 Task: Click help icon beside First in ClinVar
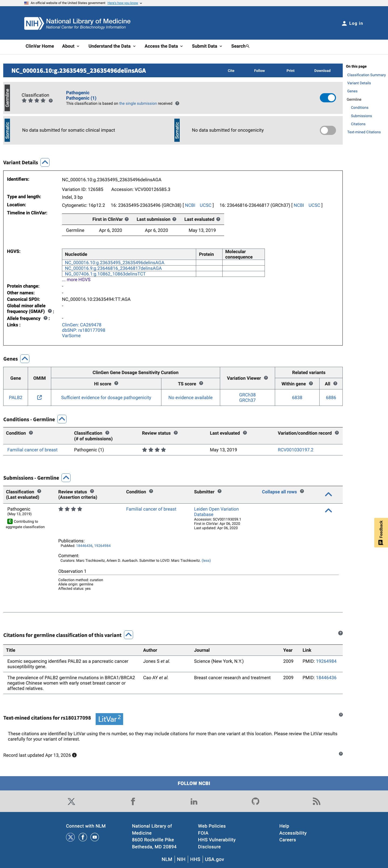(127, 219)
